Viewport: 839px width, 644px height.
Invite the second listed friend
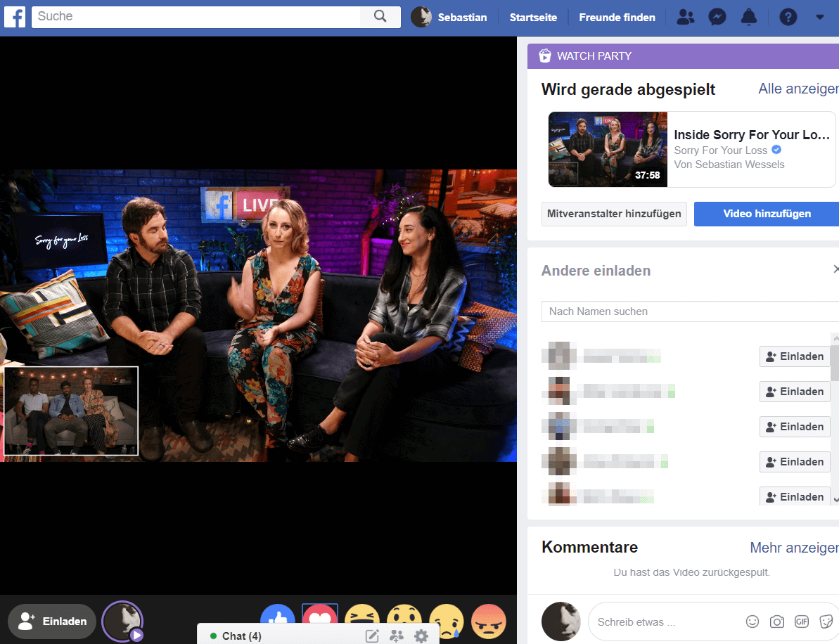[795, 392]
